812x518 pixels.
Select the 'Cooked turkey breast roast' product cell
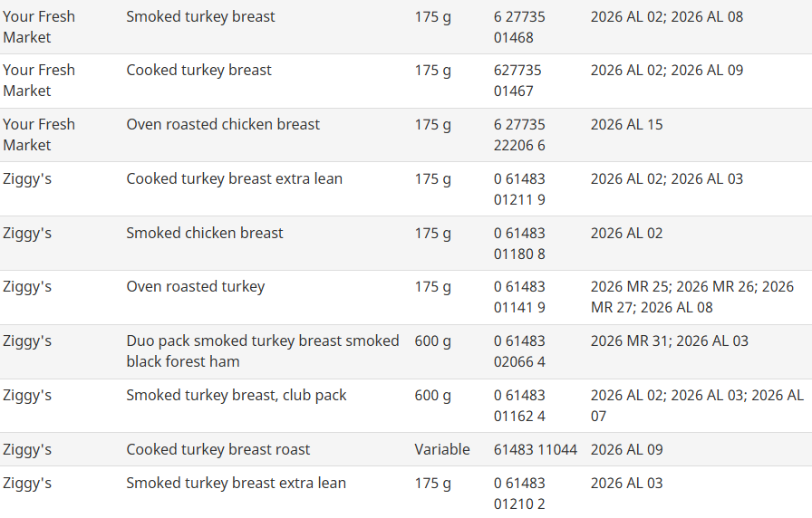click(x=218, y=450)
